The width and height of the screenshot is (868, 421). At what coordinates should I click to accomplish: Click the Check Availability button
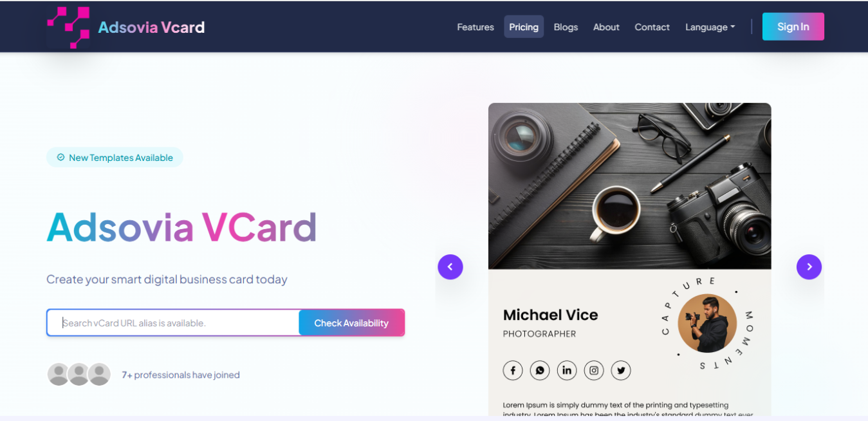pos(351,323)
